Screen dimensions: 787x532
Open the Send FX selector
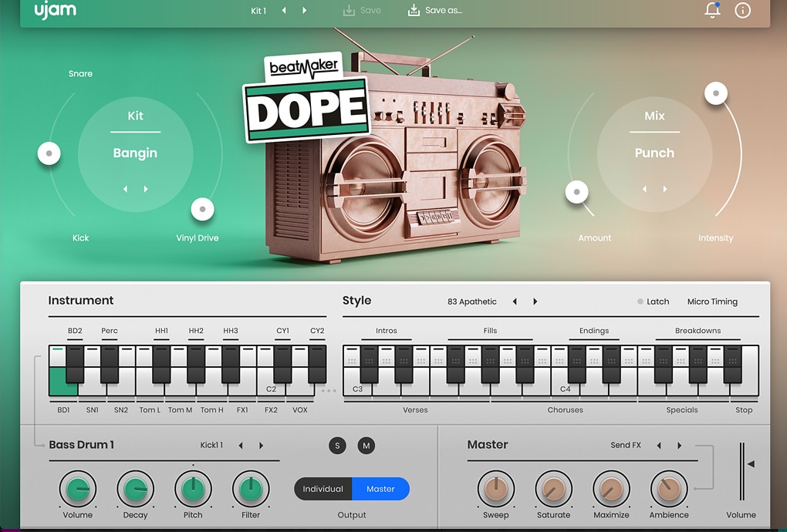coord(626,445)
